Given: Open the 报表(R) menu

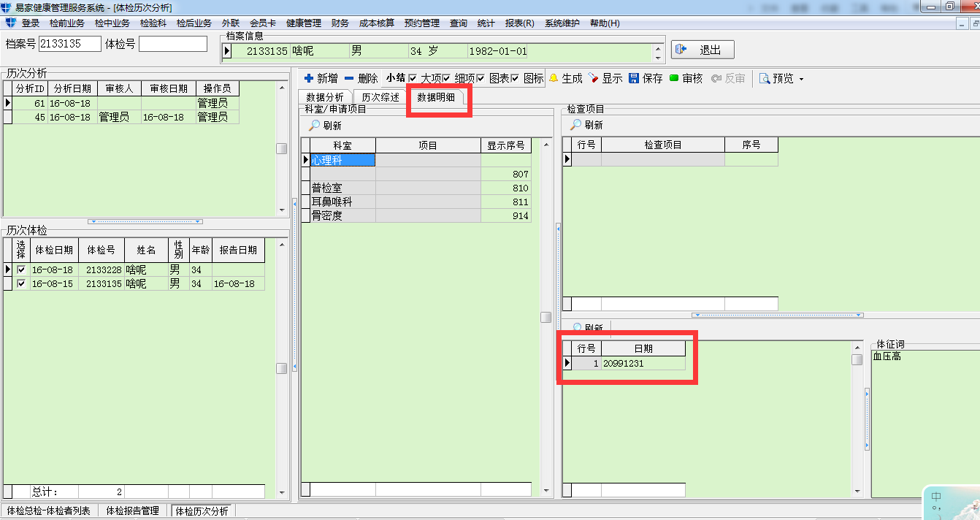Looking at the screenshot, I should (520, 23).
